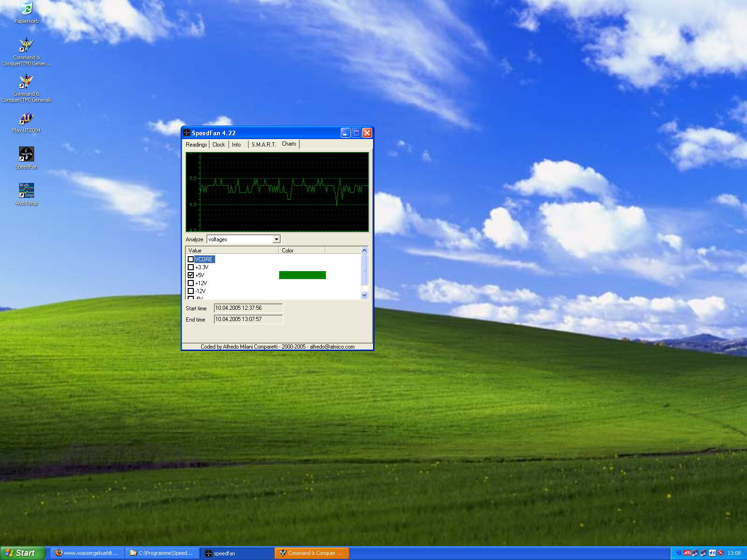Switch to the Readings tab
Image resolution: width=747 pixels, height=560 pixels.
[196, 145]
